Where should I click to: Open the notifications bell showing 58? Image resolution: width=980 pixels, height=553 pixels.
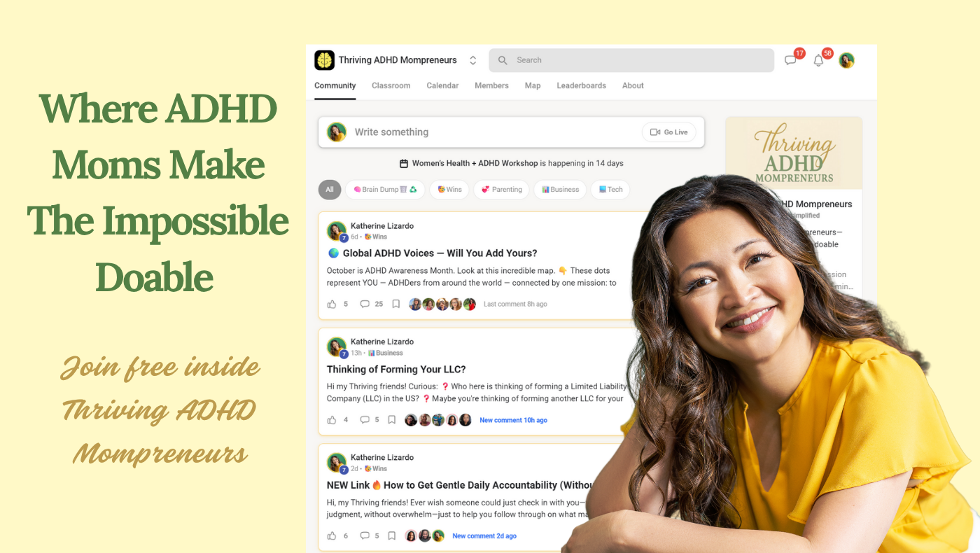818,60
